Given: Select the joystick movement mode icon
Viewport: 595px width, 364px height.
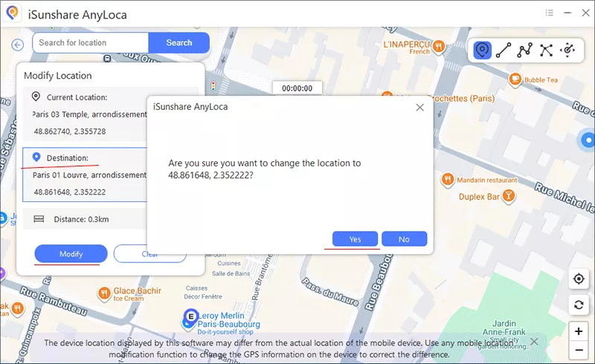Looking at the screenshot, I should click(x=567, y=50).
